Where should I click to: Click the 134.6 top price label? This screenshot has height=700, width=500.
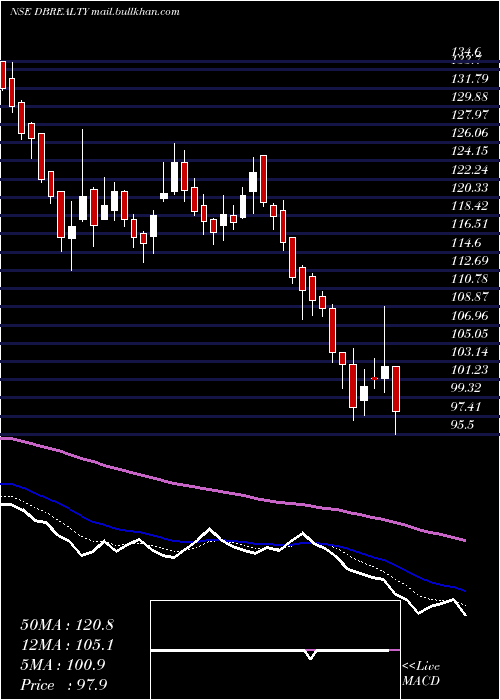[x=467, y=54]
